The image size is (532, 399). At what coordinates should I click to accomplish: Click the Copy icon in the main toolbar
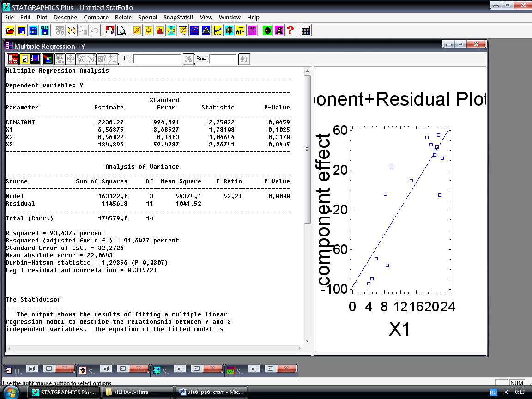click(72, 30)
